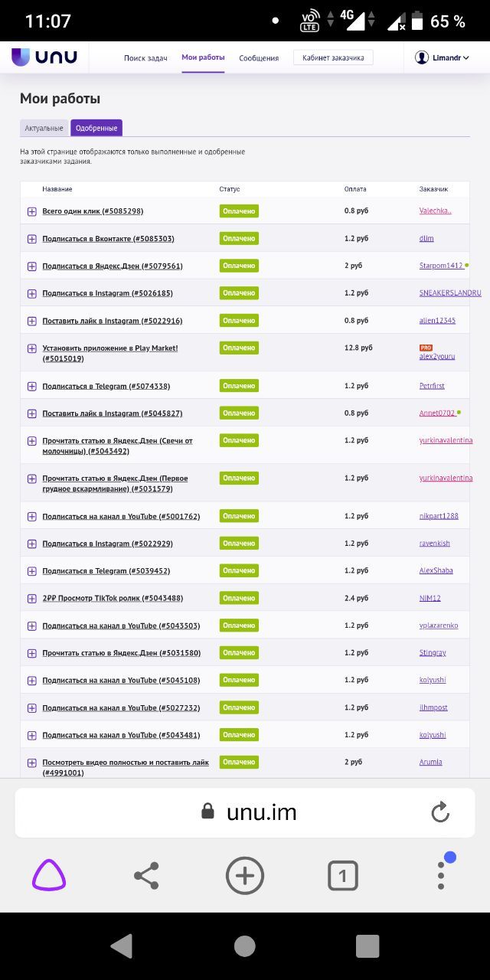Expand the "2PP Просмотр TikTok ролик" row

pyautogui.click(x=32, y=599)
